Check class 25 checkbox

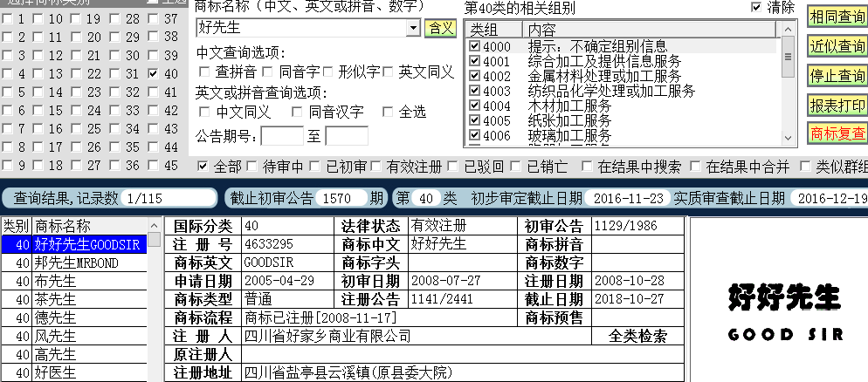76,129
